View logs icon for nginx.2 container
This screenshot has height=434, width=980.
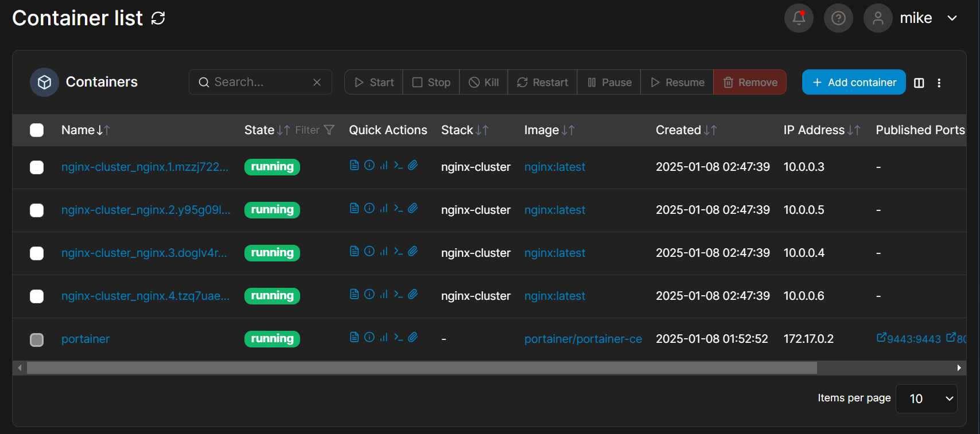(355, 208)
